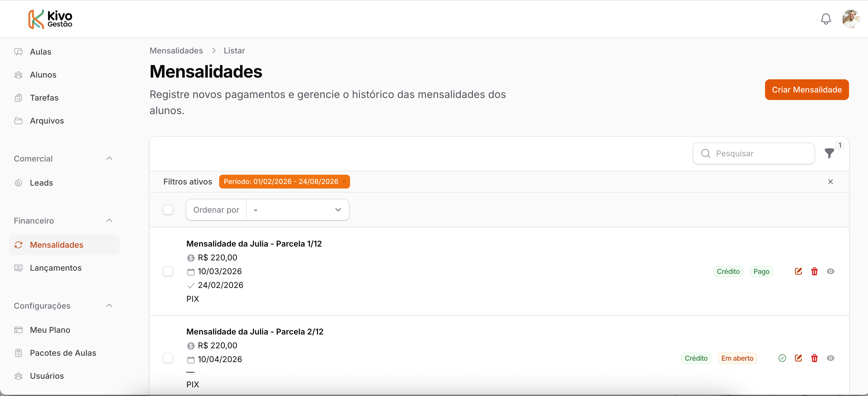The image size is (868, 396).
Task: Open the Ordenar por dropdown
Action: click(298, 210)
